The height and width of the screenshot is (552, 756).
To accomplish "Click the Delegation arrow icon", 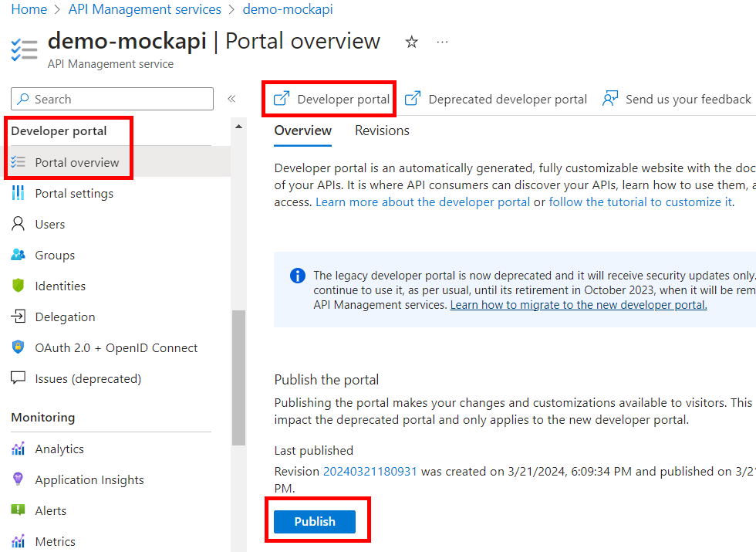I will (19, 317).
